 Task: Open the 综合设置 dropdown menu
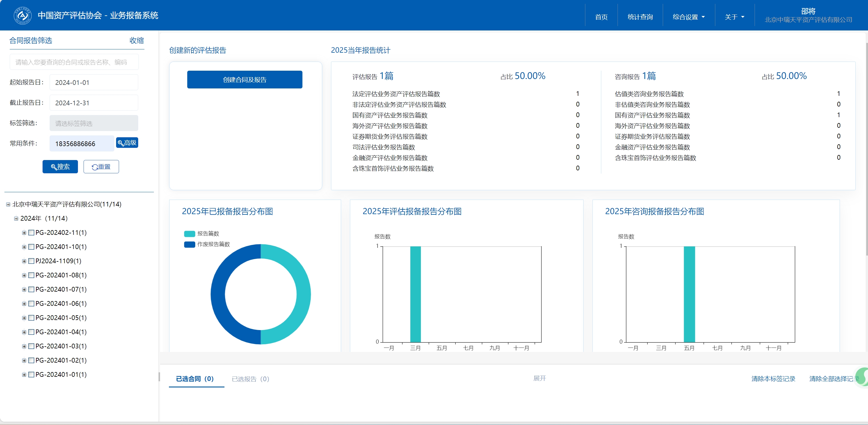coord(688,17)
